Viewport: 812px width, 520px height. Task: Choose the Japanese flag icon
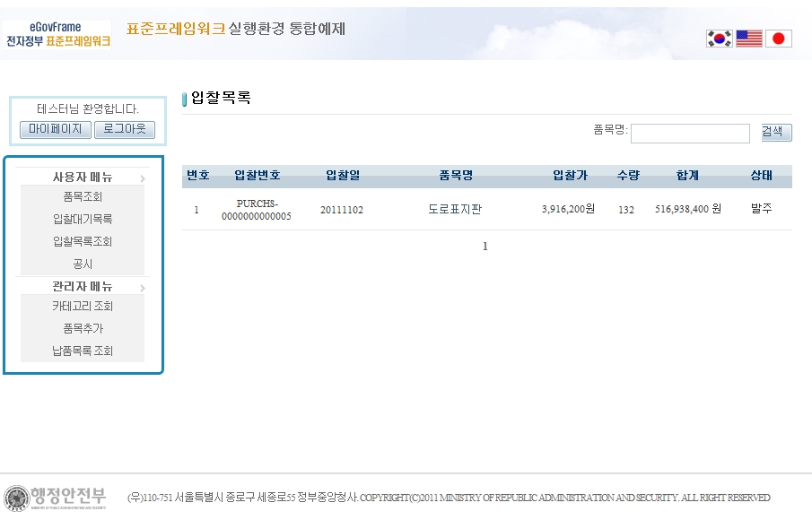pos(778,39)
